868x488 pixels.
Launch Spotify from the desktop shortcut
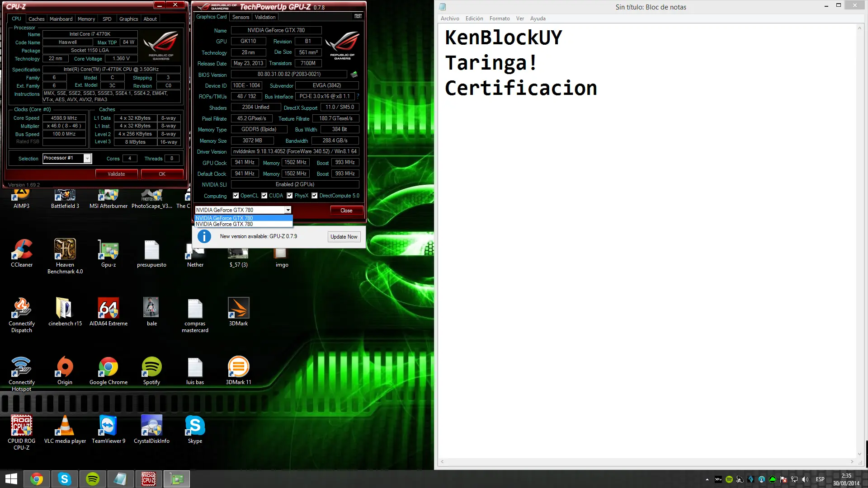152,371
